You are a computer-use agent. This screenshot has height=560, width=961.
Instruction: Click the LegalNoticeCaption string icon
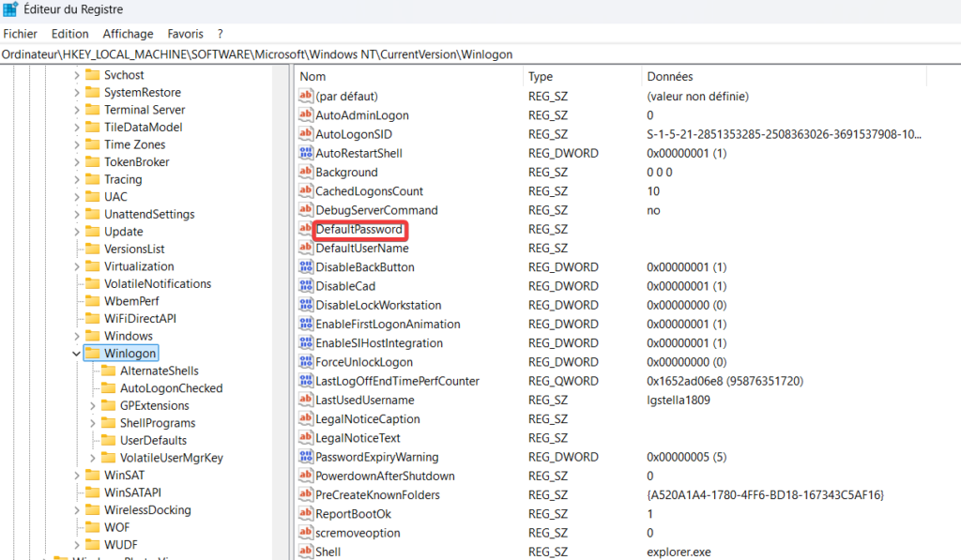click(305, 418)
